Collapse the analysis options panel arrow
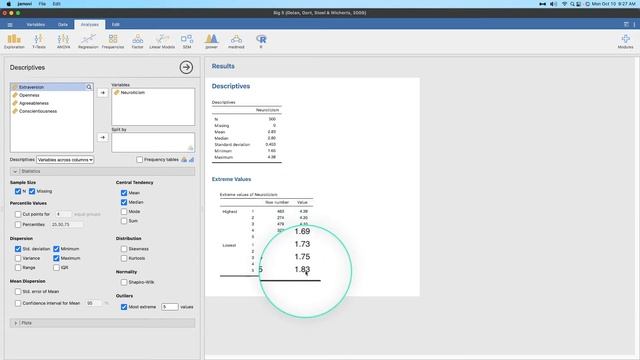The width and height of the screenshot is (640, 360). [x=186, y=67]
